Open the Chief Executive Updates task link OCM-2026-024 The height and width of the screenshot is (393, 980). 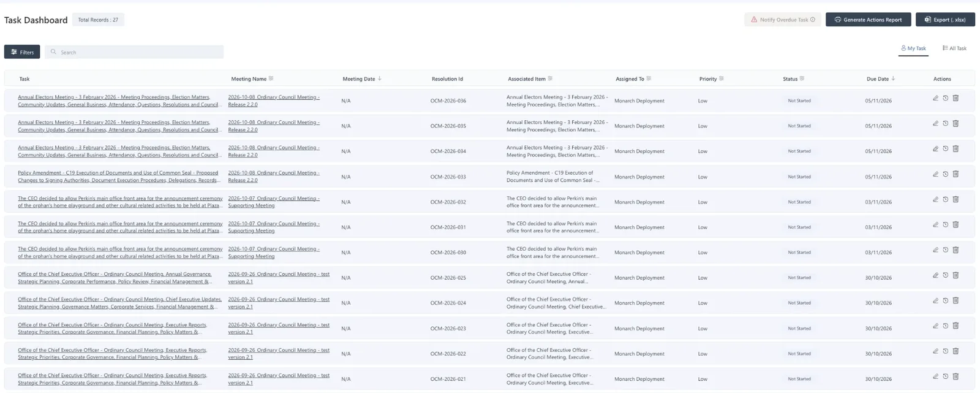click(119, 303)
